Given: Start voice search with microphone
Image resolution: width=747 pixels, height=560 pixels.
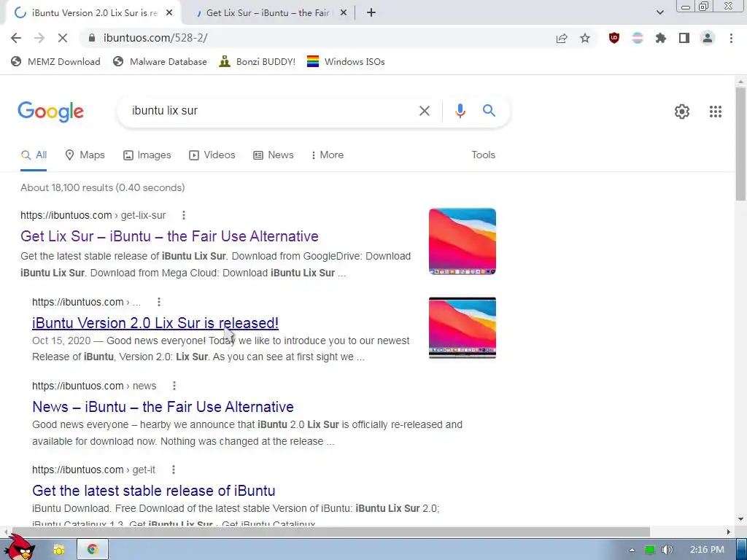Looking at the screenshot, I should coord(460,111).
